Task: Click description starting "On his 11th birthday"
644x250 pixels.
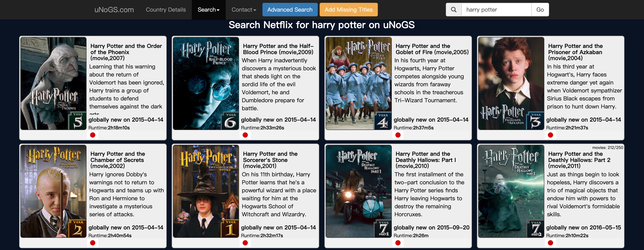Action: click(279, 194)
